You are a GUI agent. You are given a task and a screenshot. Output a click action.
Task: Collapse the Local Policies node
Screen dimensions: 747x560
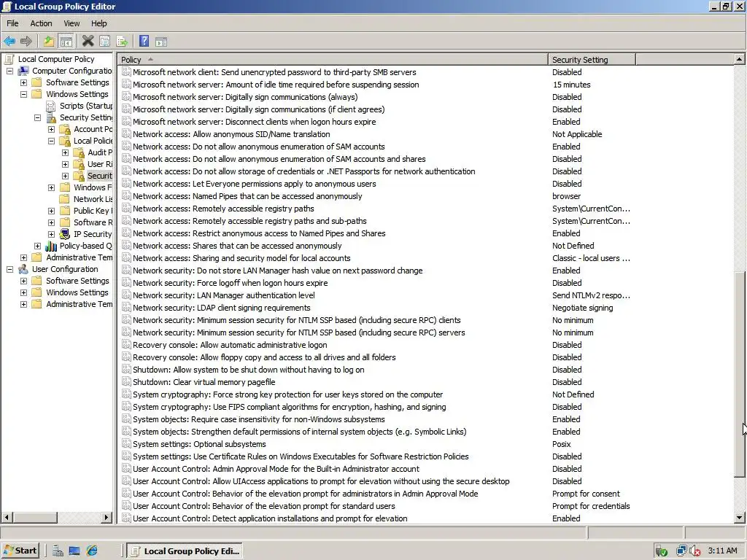click(x=52, y=141)
